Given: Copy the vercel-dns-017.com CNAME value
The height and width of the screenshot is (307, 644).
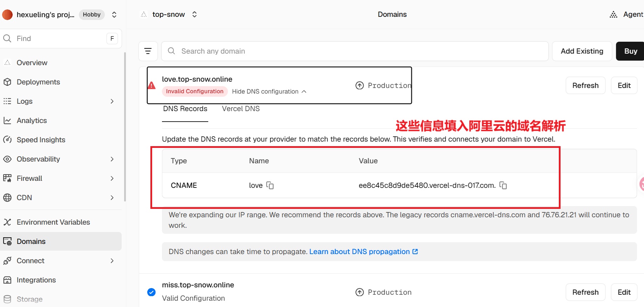Looking at the screenshot, I should point(503,185).
